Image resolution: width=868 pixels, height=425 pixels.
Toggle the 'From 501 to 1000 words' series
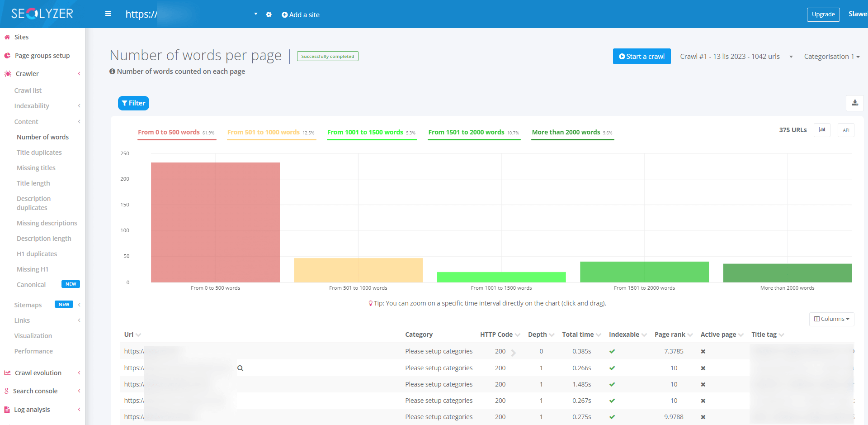[263, 132]
